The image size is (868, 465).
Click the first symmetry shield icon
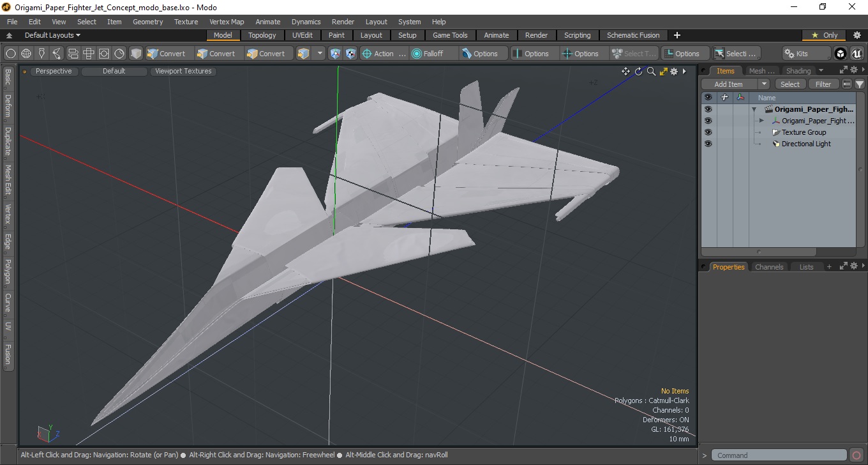click(x=336, y=54)
